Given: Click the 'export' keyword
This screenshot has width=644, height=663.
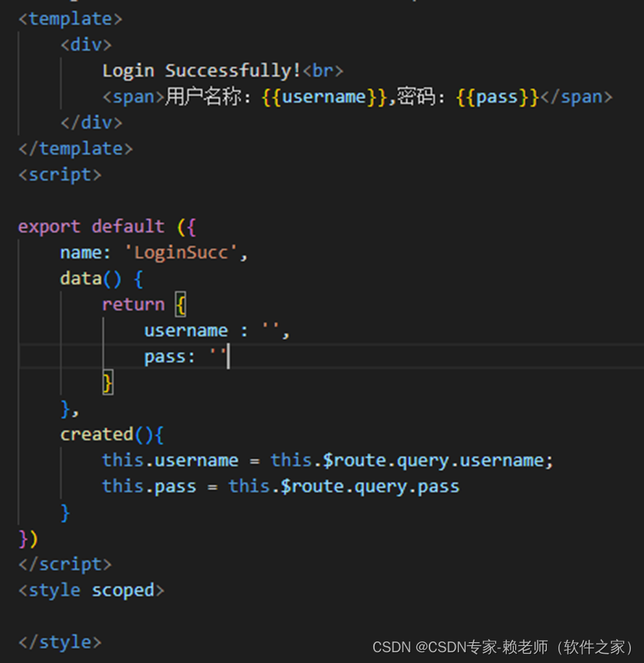Looking at the screenshot, I should [49, 227].
